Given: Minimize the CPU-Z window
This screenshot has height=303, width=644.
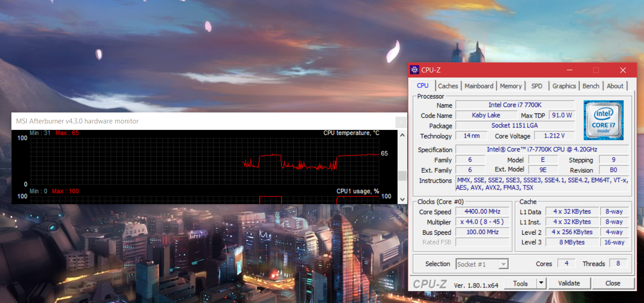Looking at the screenshot, I should 569,70.
